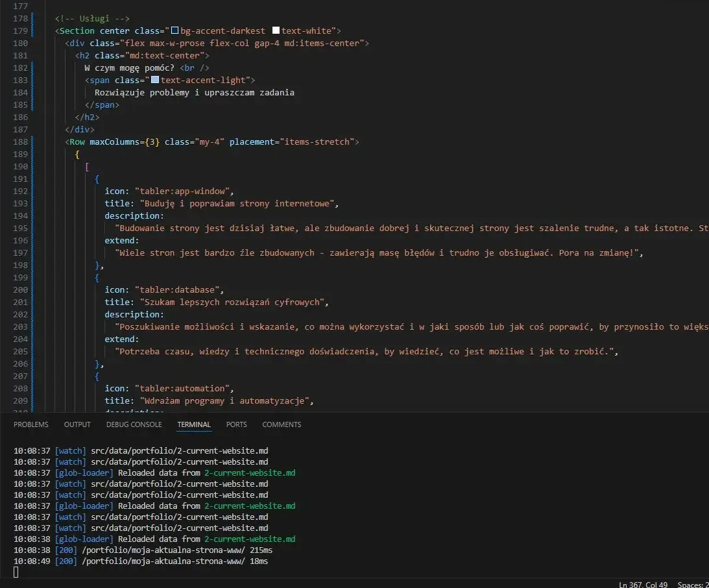Open the DEBUG CONSOLE tab

(x=134, y=424)
